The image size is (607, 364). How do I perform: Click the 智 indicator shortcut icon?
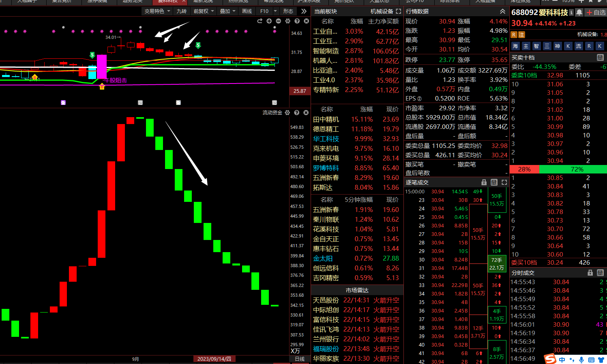pyautogui.click(x=536, y=46)
